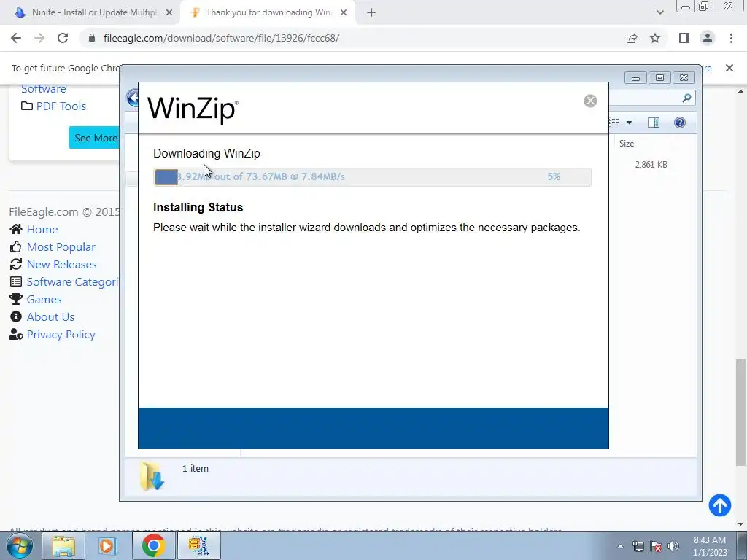The width and height of the screenshot is (747, 560).
Task: Click Chrome forward navigation arrow
Action: pos(39,38)
